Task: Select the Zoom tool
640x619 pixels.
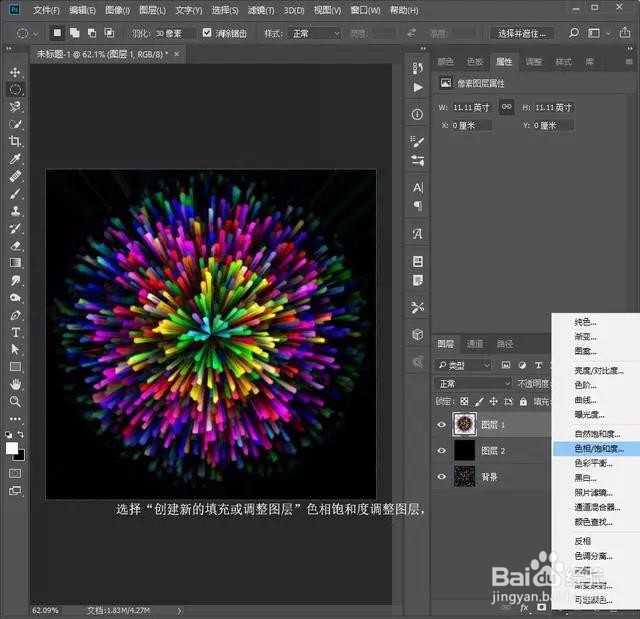Action: 15,402
